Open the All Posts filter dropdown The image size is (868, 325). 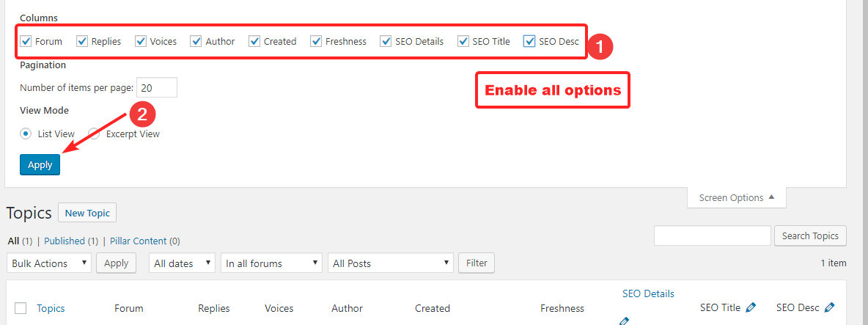coord(391,263)
